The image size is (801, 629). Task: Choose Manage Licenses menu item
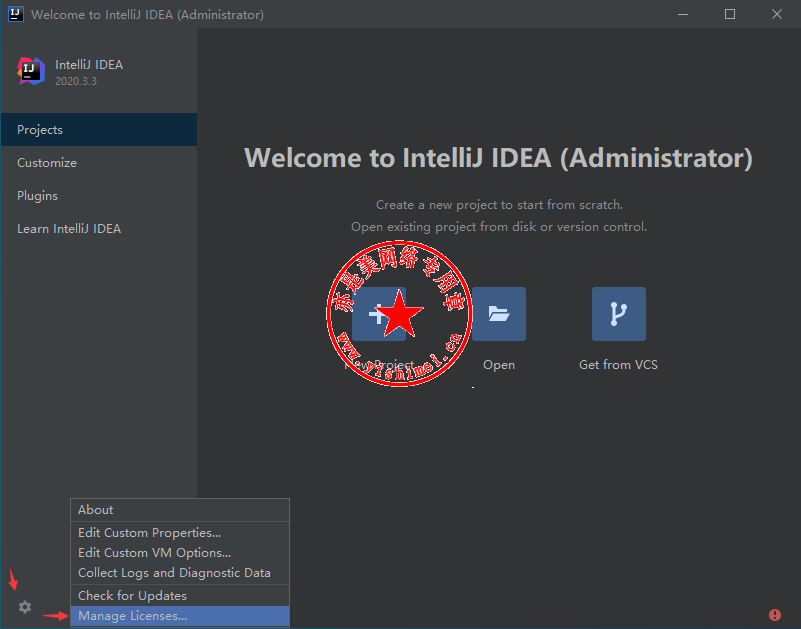tap(180, 616)
